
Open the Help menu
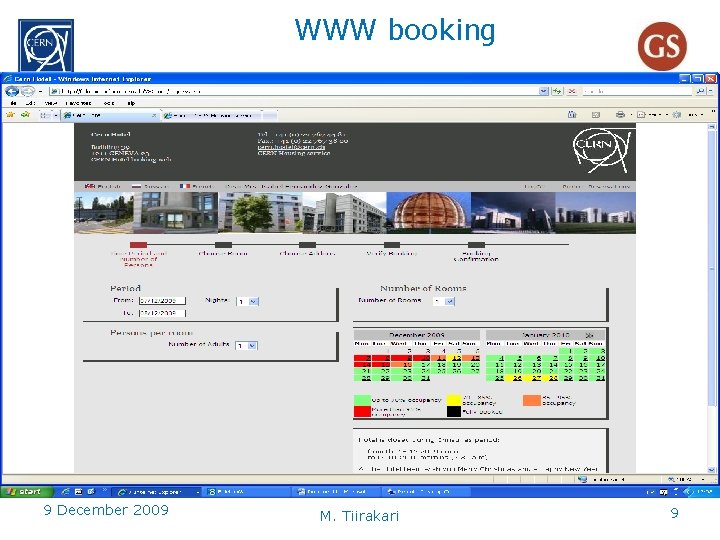131,103
